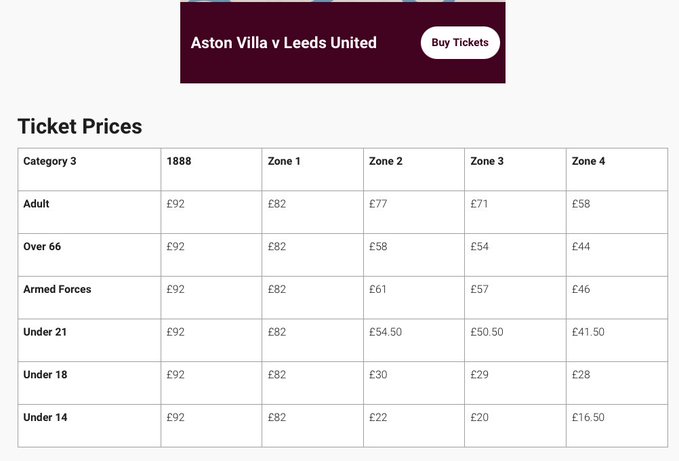Viewport: 679px width, 461px height.
Task: Click the Under 21 Zone 3 price £50.50
Action: (x=487, y=332)
